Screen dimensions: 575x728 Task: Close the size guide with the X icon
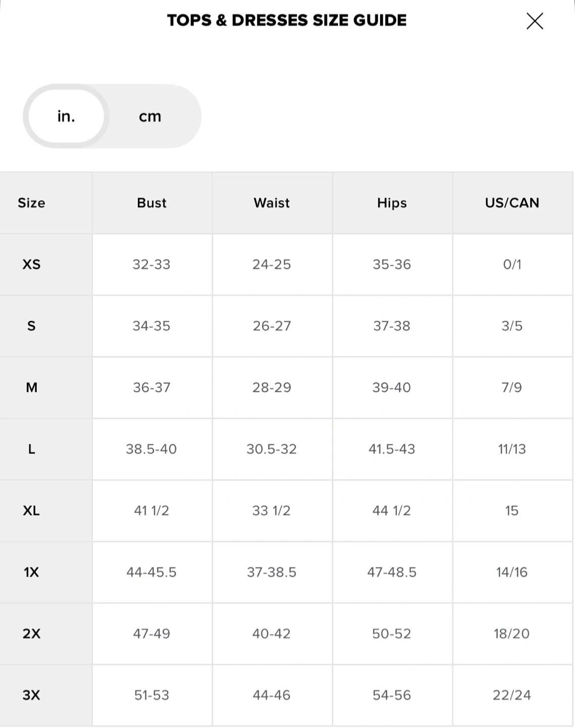click(535, 21)
